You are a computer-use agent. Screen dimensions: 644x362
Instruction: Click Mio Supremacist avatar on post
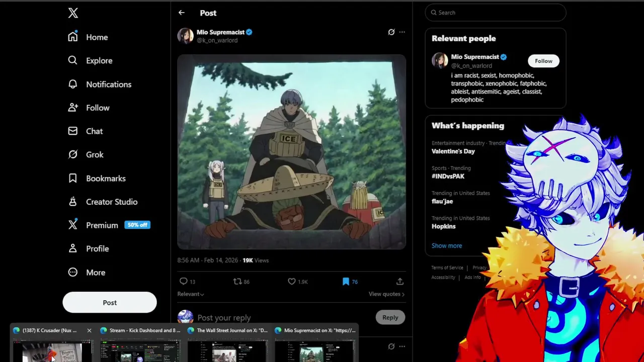(185, 36)
